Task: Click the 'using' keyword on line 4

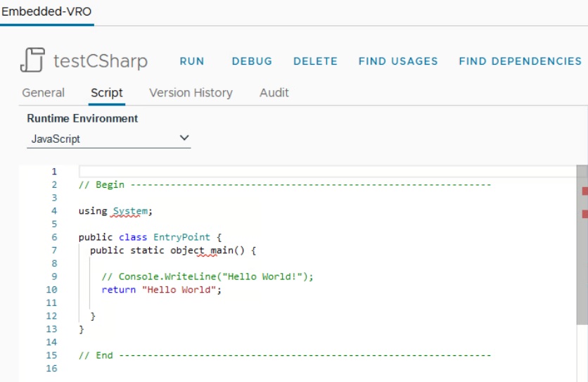Action: click(x=93, y=211)
